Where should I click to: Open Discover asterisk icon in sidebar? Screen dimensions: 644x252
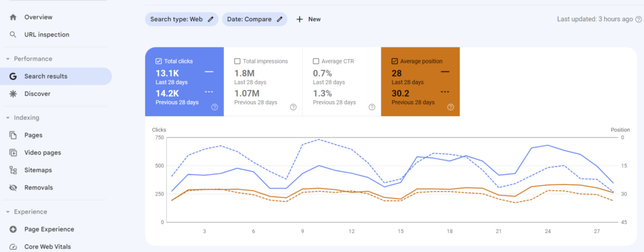(x=13, y=94)
